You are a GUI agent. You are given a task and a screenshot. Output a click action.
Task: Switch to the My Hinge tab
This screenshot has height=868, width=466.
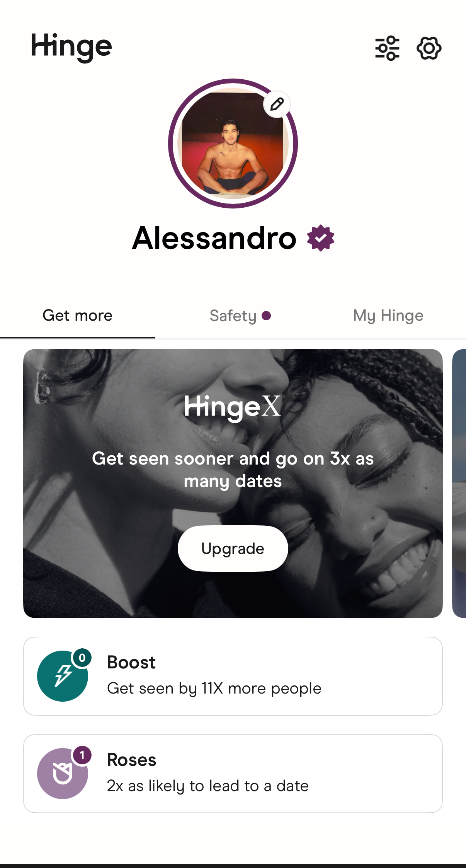pyautogui.click(x=388, y=316)
